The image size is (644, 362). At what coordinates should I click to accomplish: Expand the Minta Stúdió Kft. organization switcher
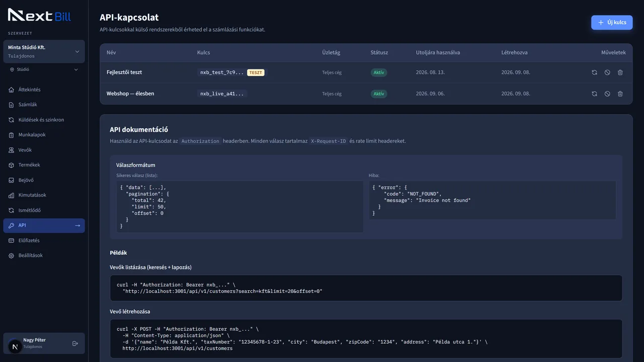(44, 51)
